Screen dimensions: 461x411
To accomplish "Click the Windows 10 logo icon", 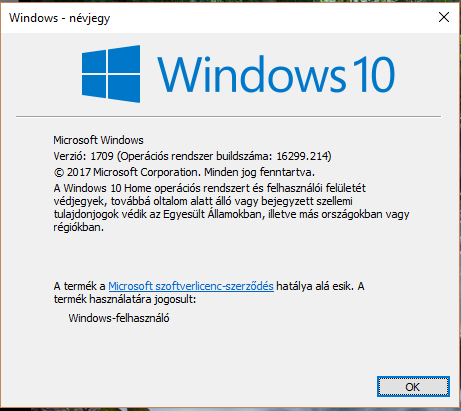I will (111, 74).
